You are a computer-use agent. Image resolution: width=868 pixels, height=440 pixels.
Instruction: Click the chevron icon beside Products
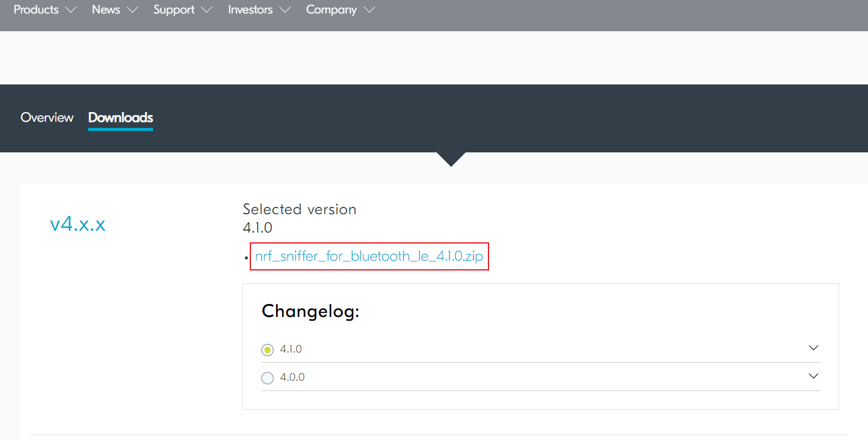coord(70,10)
